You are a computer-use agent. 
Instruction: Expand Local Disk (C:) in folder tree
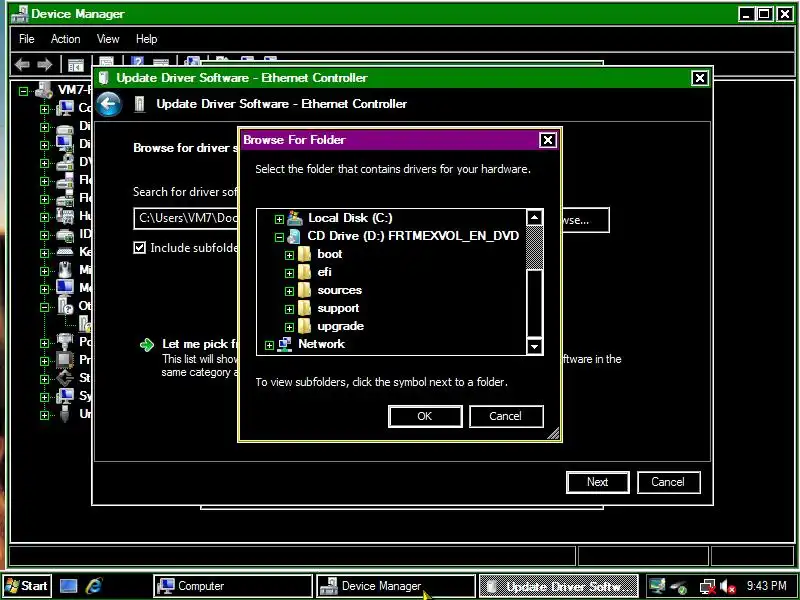279,219
